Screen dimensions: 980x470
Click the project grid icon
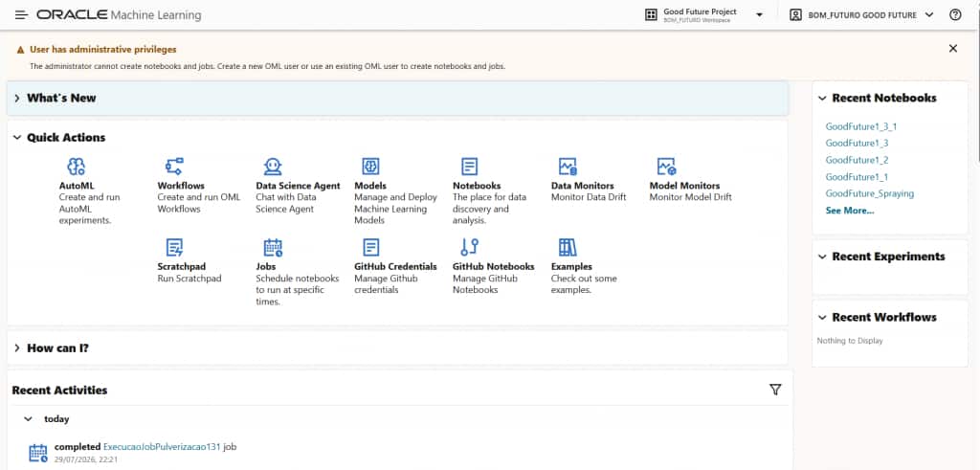pos(651,15)
